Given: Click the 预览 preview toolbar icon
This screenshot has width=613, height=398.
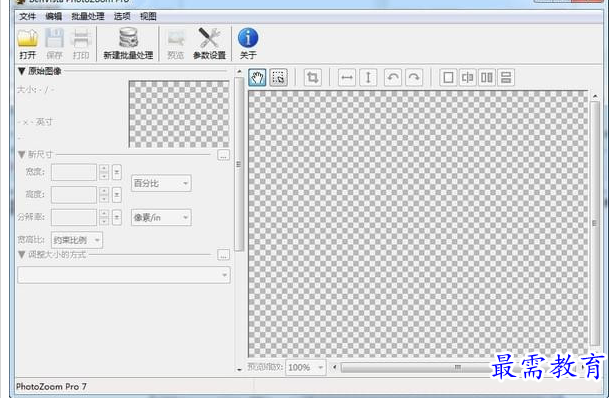Looking at the screenshot, I should 176,44.
